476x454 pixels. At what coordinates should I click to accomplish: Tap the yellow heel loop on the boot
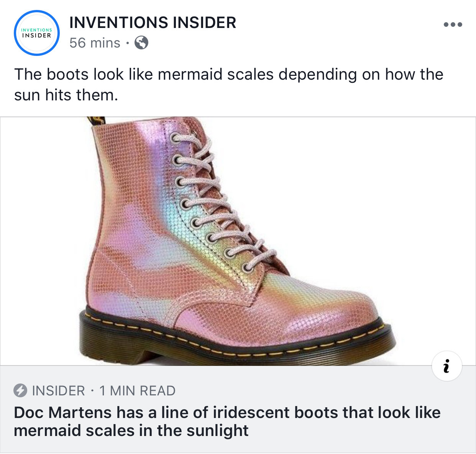pyautogui.click(x=96, y=121)
